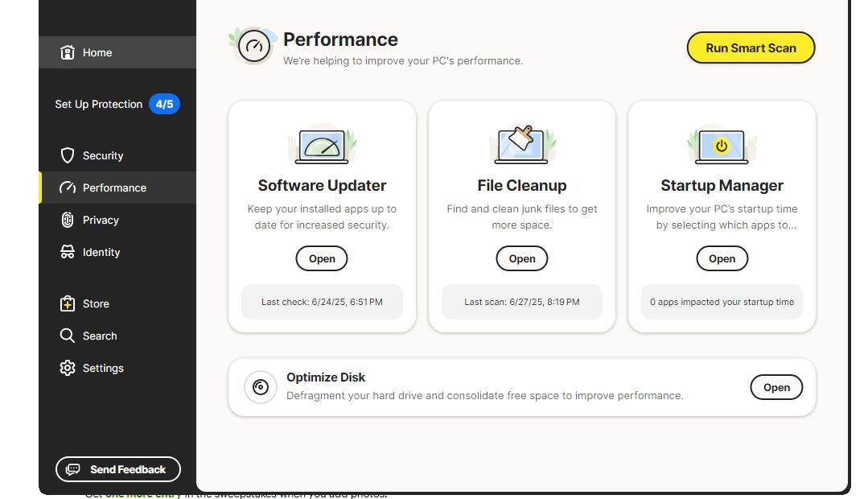Click the Home house icon in sidebar
868x499 pixels.
pyautogui.click(x=68, y=52)
